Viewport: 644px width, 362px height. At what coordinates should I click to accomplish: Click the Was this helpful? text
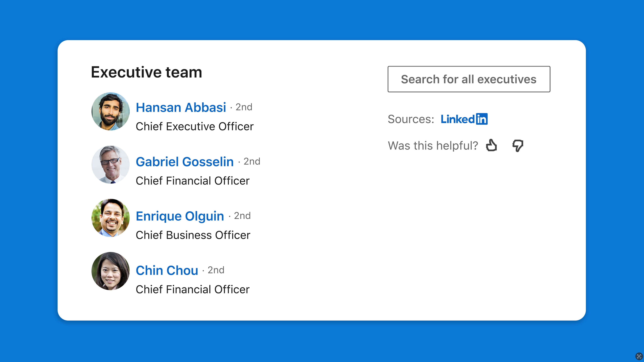pos(433,145)
